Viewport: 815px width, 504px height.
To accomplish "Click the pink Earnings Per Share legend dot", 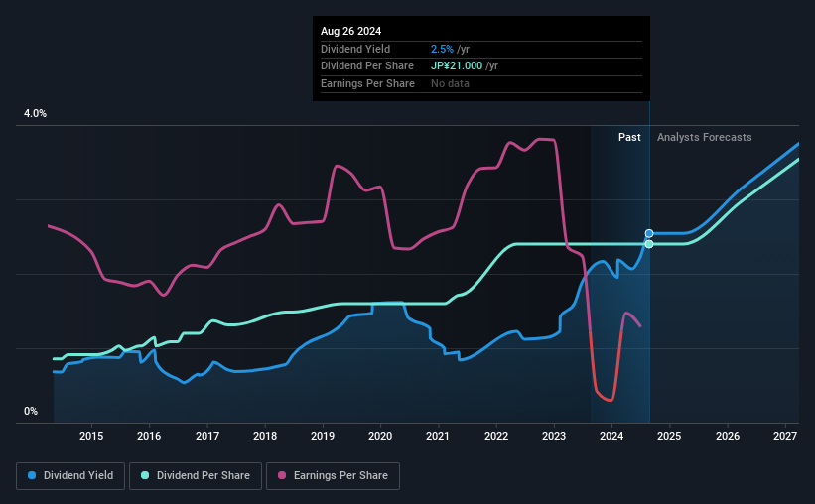I will click(x=282, y=475).
